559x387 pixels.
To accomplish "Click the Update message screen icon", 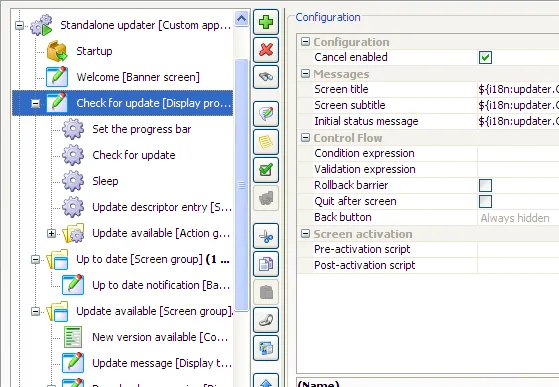I will point(73,363).
